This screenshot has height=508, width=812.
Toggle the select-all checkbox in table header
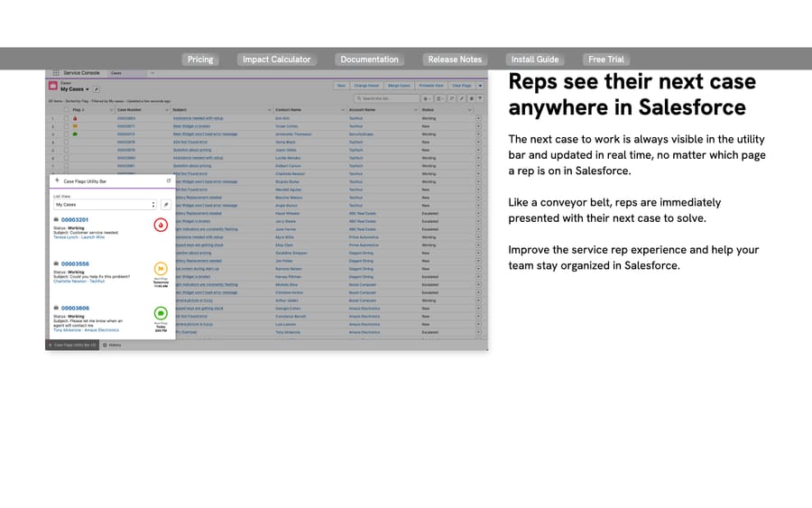click(x=66, y=110)
